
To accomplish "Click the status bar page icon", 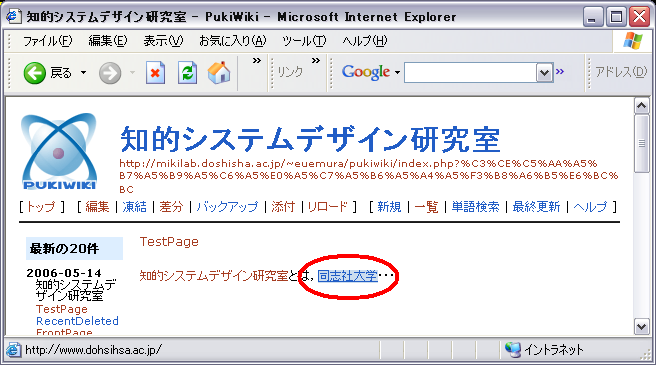I will point(13,349).
